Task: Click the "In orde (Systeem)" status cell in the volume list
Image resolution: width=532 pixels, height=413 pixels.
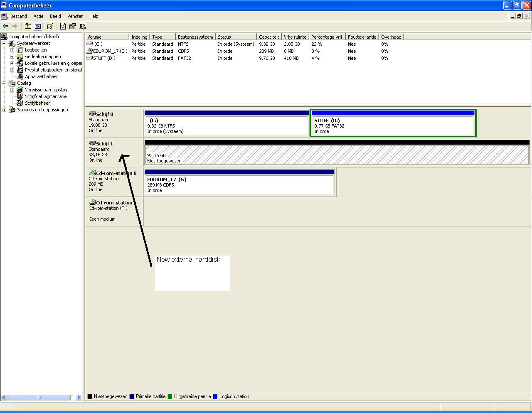Action: point(236,44)
